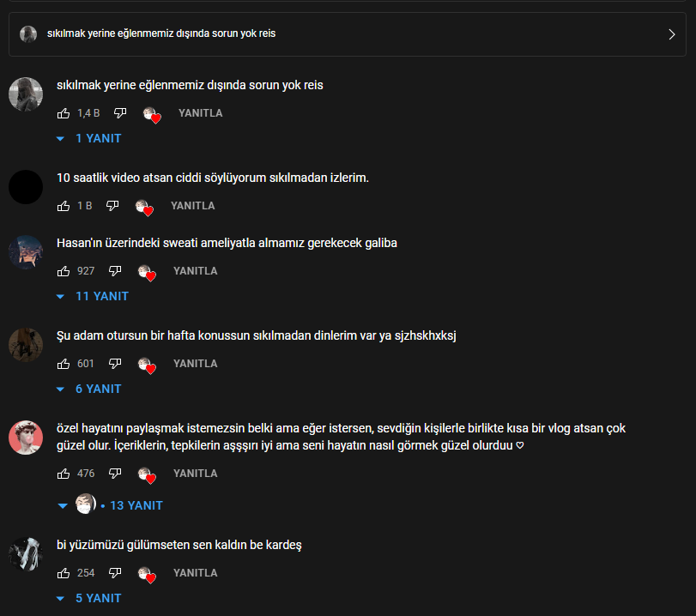Click creator heart on 476-like comment
The image size is (696, 616).
pos(147,475)
